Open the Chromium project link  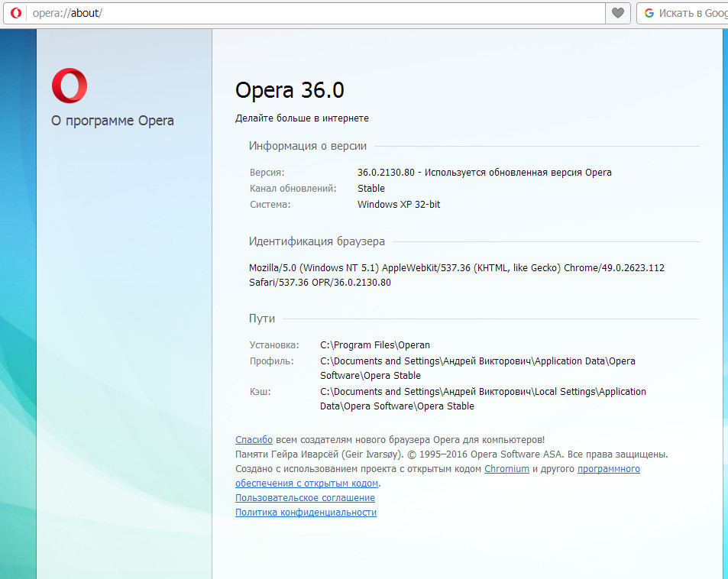pyautogui.click(x=506, y=469)
